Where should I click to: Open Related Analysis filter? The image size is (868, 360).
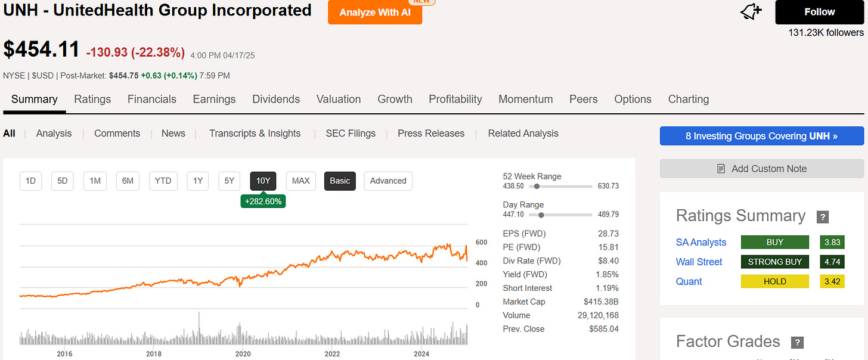523,134
